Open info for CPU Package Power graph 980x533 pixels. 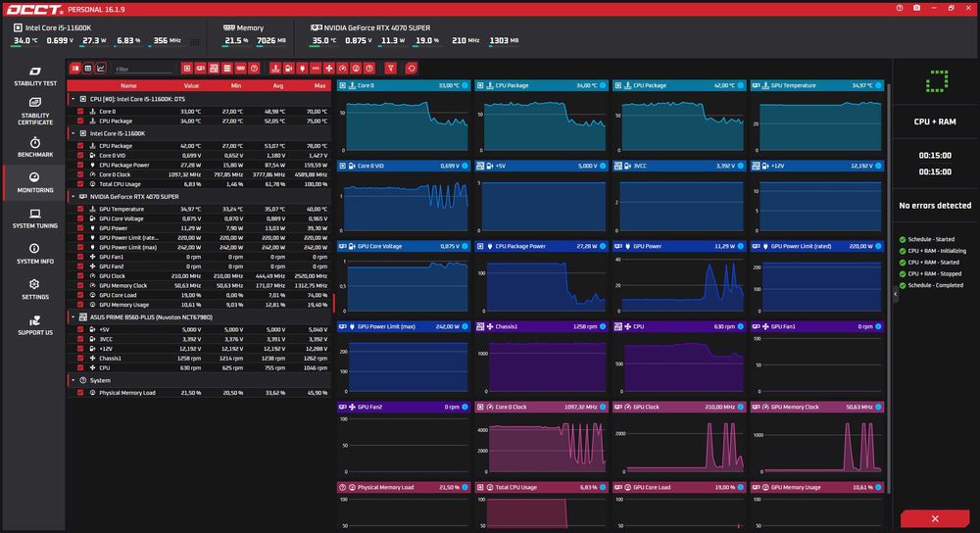(x=603, y=246)
